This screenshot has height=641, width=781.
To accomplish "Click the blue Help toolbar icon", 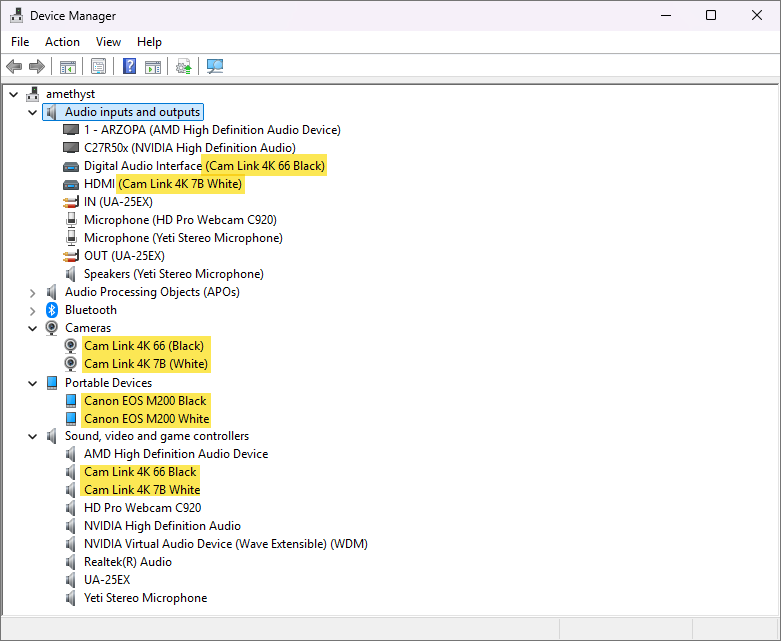I will [x=130, y=66].
